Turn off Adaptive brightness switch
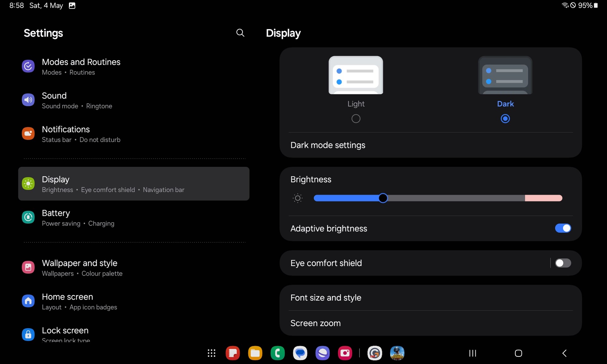This screenshot has width=607, height=364. click(x=563, y=228)
